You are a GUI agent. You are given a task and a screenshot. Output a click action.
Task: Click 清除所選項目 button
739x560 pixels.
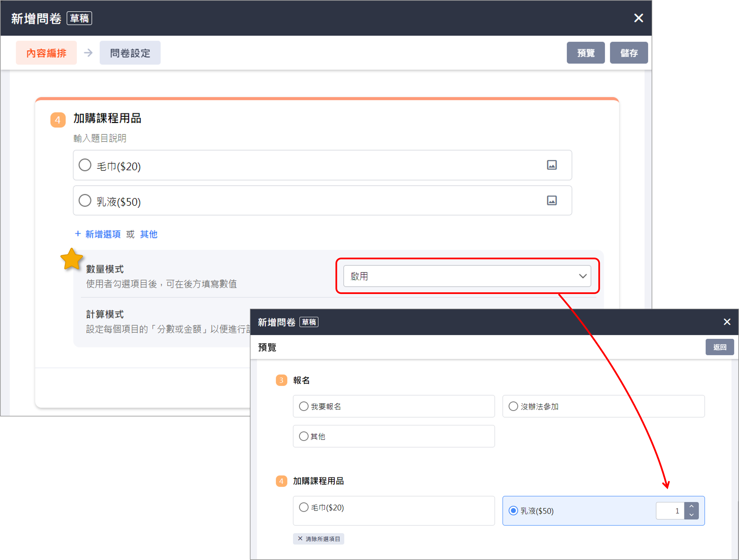point(318,539)
